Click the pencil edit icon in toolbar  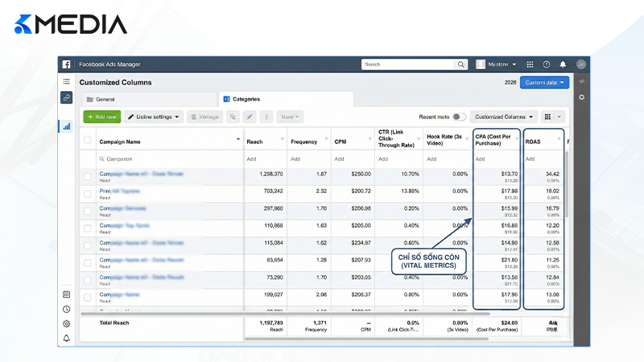[250, 117]
